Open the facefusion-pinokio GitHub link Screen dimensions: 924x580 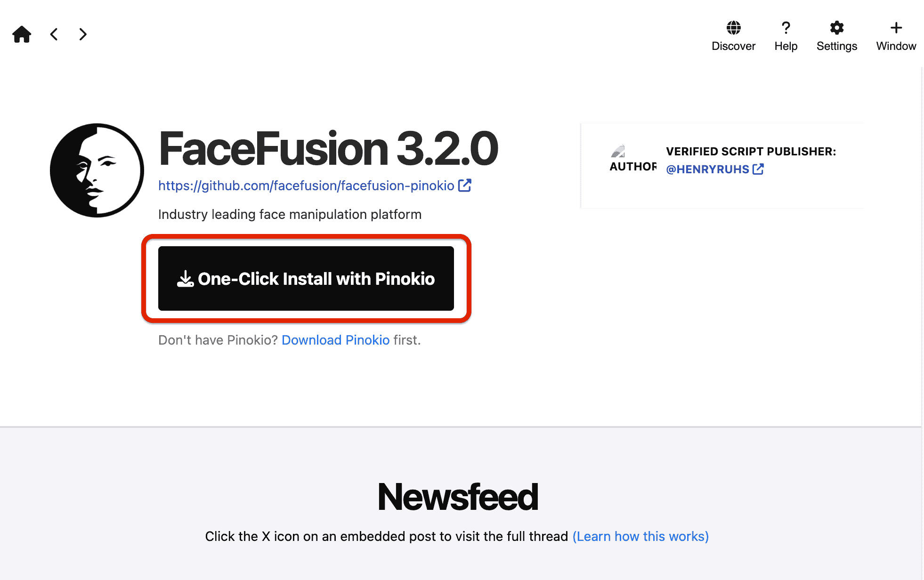pyautogui.click(x=306, y=186)
